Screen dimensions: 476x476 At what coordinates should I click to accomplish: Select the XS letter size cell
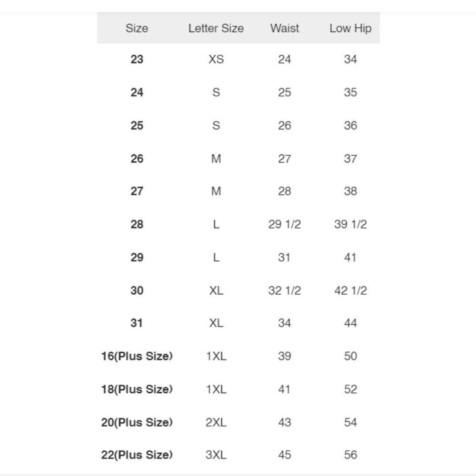click(x=216, y=59)
